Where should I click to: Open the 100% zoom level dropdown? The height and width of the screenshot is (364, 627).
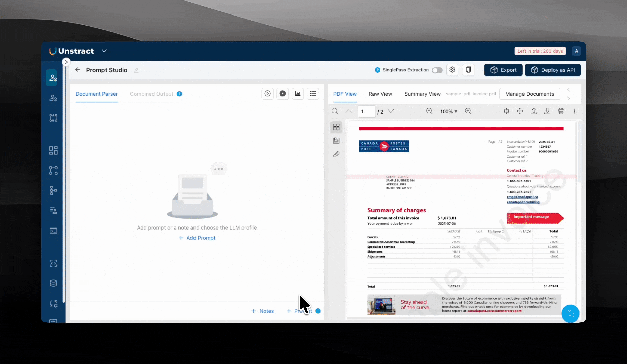(449, 111)
